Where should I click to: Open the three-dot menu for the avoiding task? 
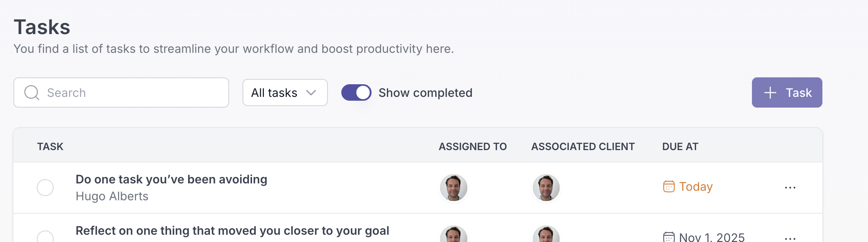[790, 188]
